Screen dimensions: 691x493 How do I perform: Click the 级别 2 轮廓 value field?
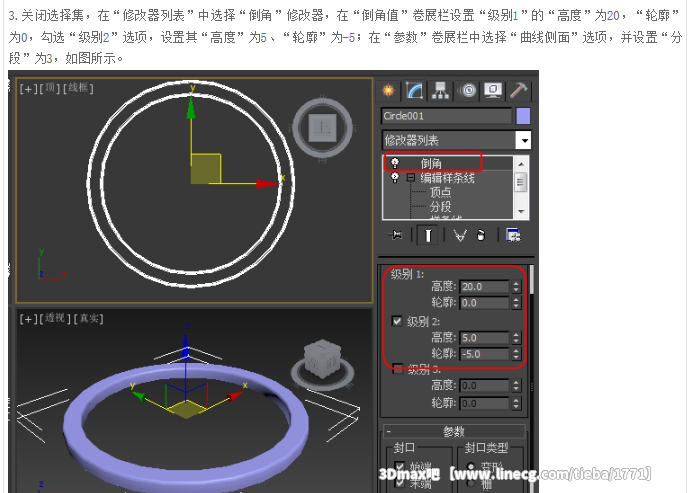pyautogui.click(x=484, y=354)
